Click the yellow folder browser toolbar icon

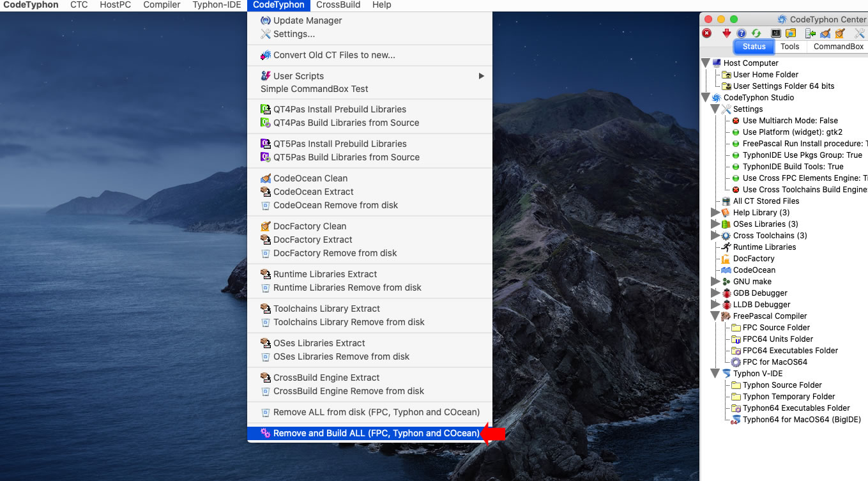(791, 33)
